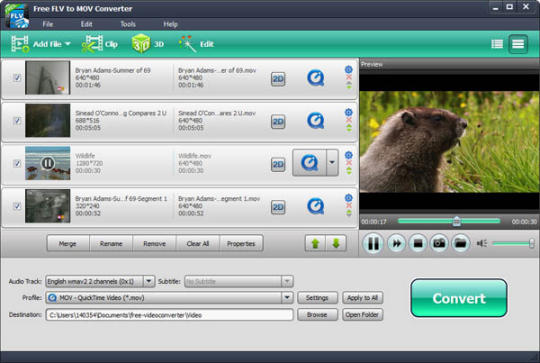The image size is (540, 363).
Task: Click QuickTime format icon for Segment 1 row
Action: coord(315,206)
